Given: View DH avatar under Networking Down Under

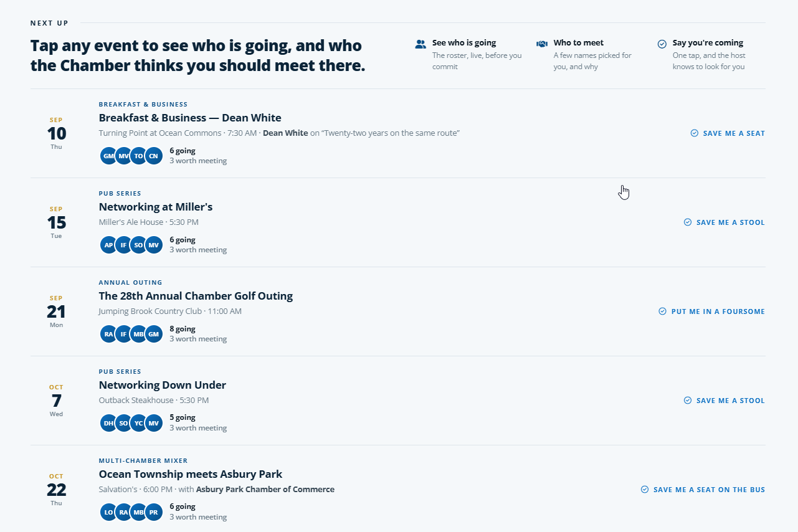Looking at the screenshot, I should (109, 423).
